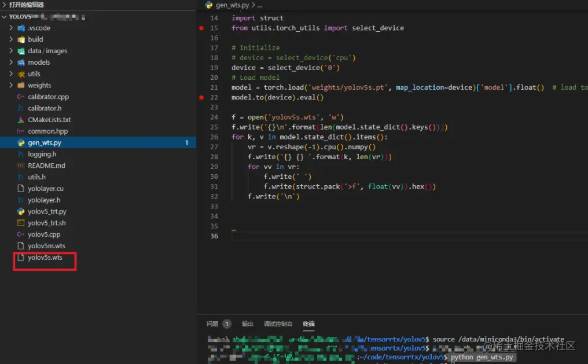588x364 pixels.
Task: Click the Python icon beside gen_wts.py in explorer
Action: pos(21,142)
